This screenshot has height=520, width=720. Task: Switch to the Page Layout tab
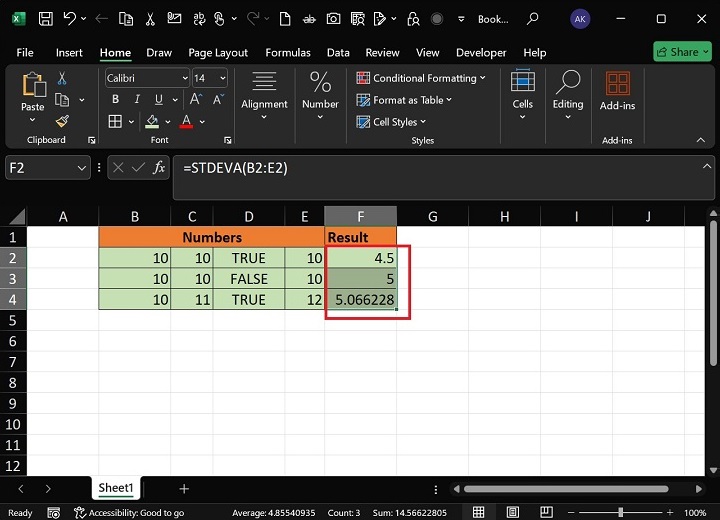tap(218, 52)
